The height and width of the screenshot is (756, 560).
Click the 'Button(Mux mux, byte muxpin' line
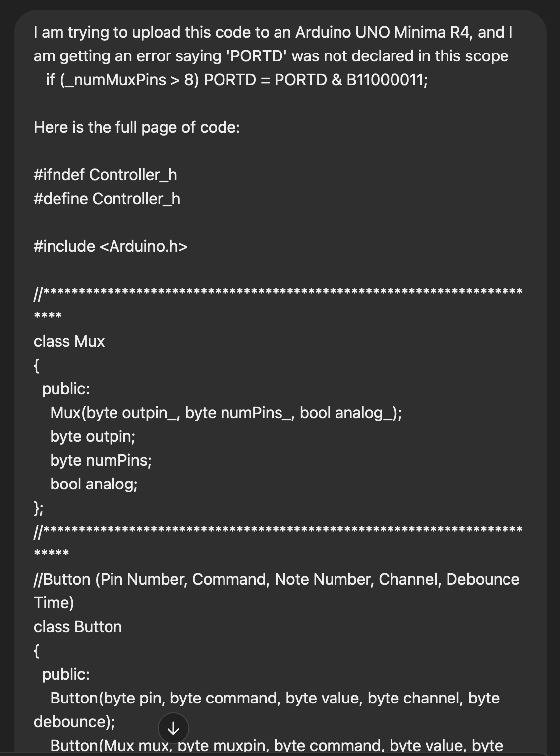(277, 746)
